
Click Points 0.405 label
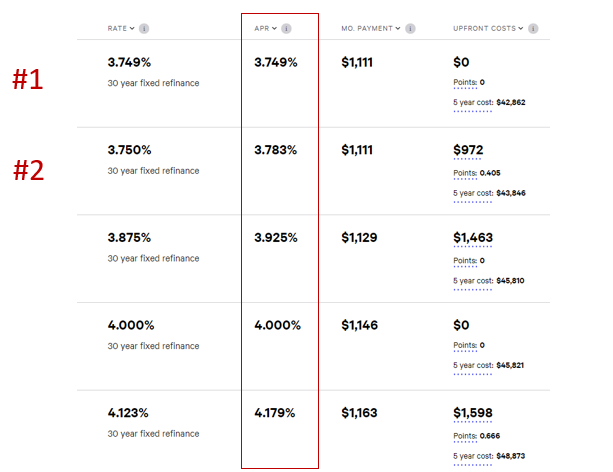coord(465,173)
